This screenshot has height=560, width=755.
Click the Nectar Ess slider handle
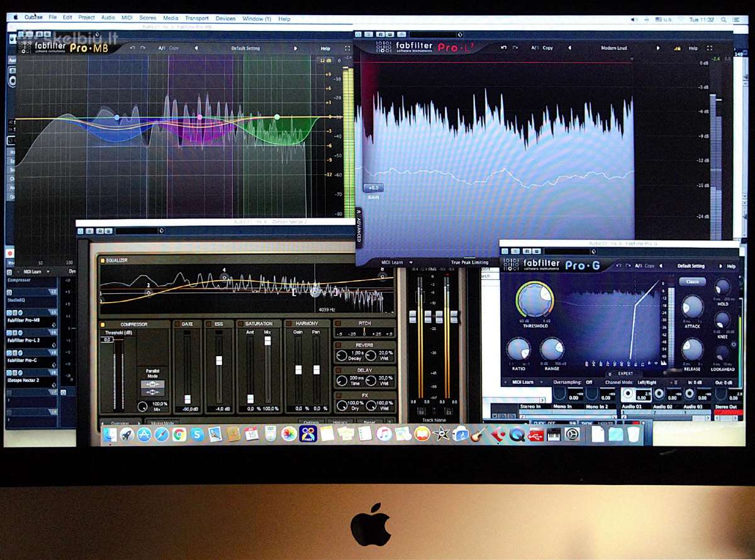point(219,361)
